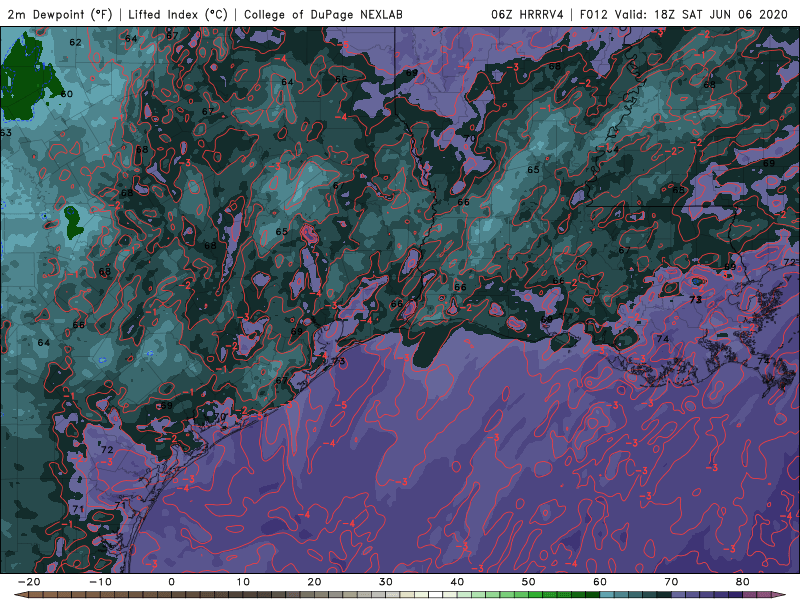Click the -20 label on the color scale
Screen dimensions: 800x600
(29, 582)
